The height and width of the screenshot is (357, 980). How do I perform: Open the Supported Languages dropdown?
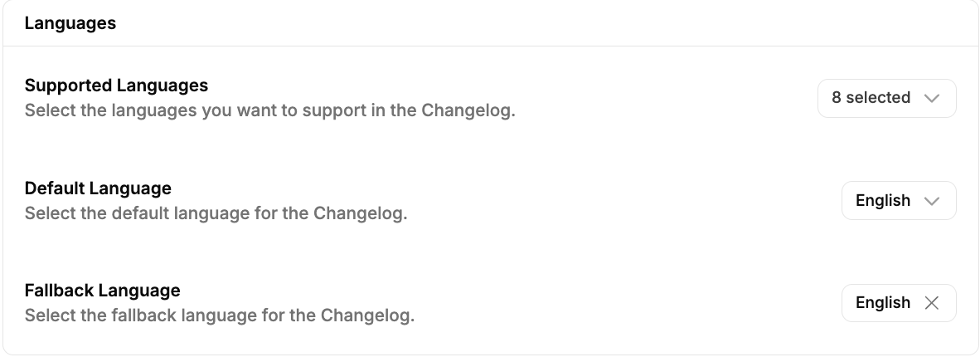886,98
